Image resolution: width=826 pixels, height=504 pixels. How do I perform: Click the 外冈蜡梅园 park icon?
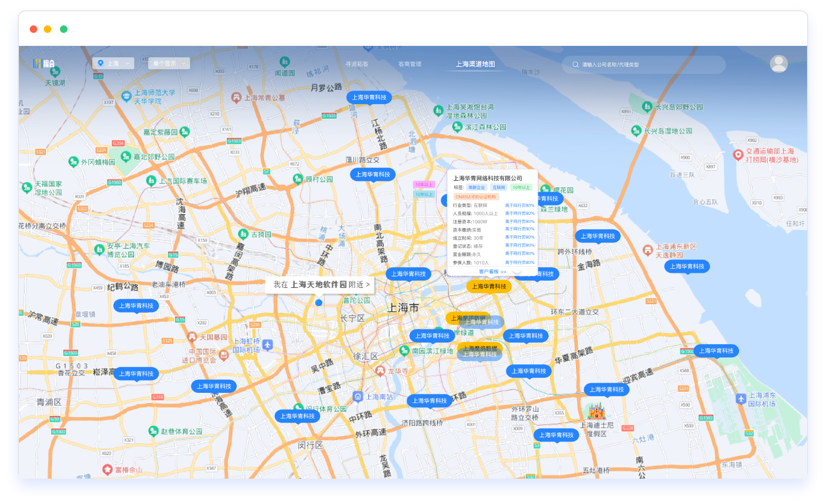(x=73, y=162)
